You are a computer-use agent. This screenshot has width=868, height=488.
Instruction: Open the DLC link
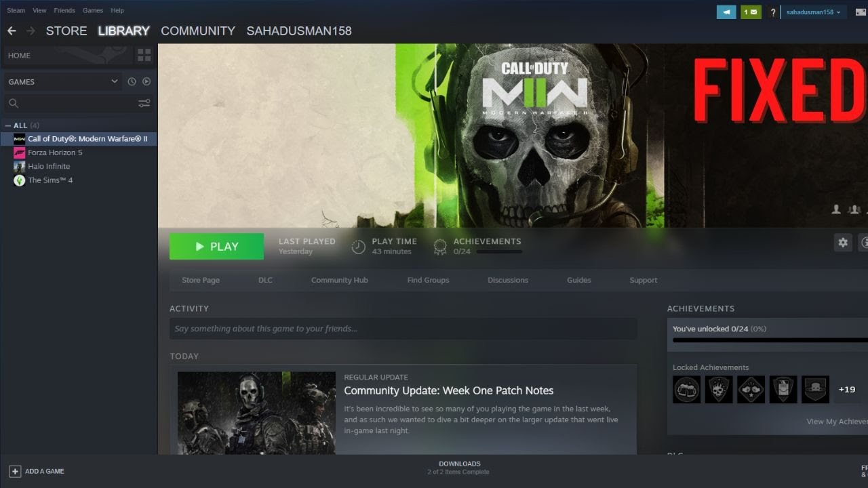tap(265, 280)
